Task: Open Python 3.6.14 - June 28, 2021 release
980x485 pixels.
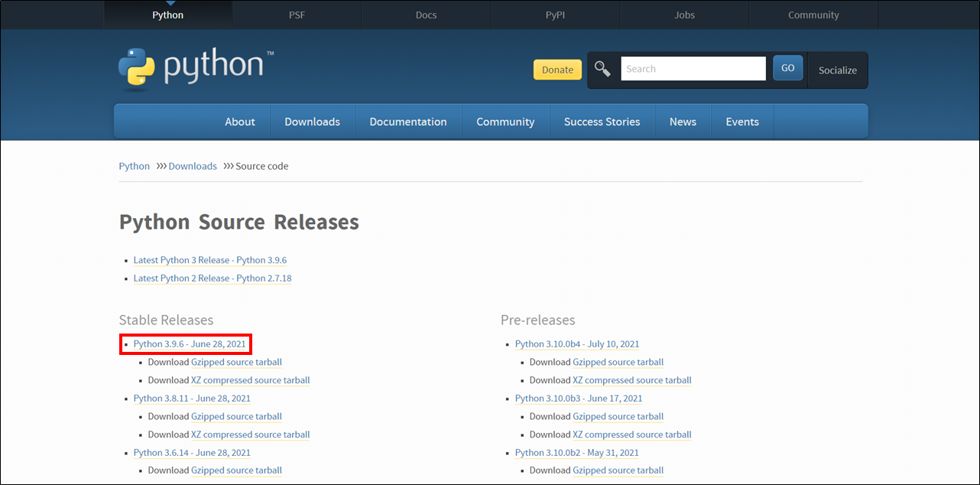Action: point(192,453)
